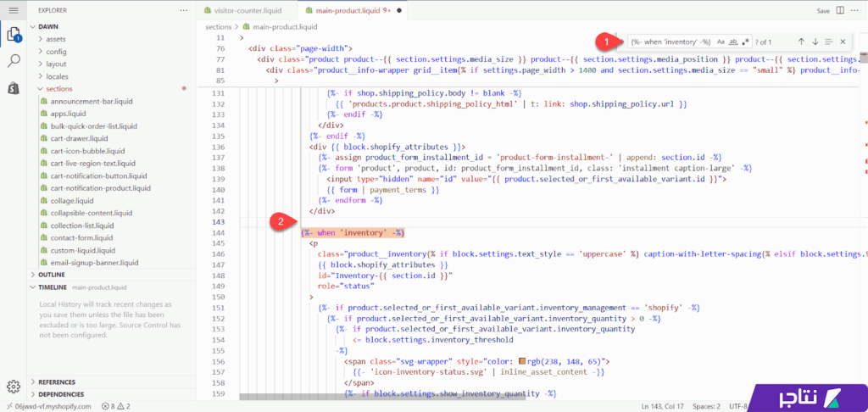This screenshot has height=412, width=868.
Task: Expand the OUTLINE panel
Action: coord(53,275)
